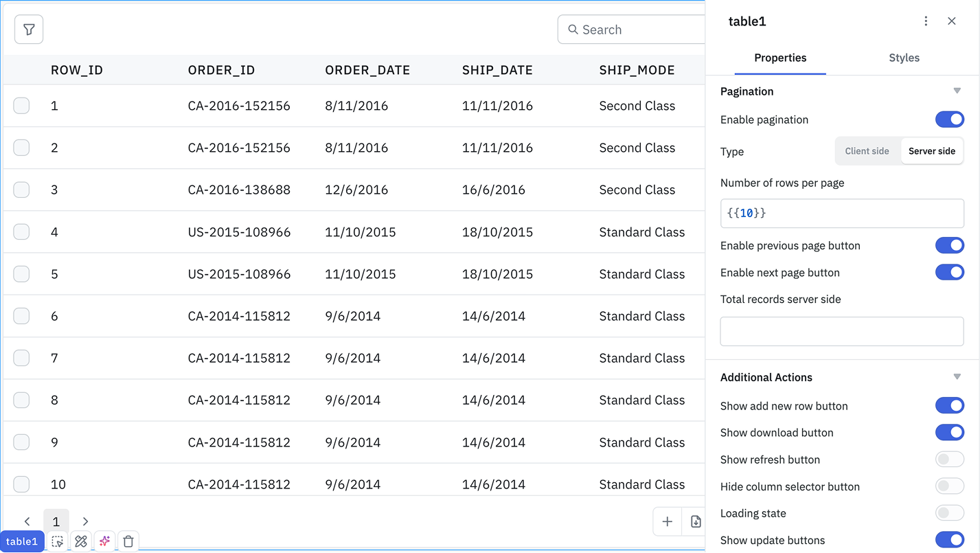
Task: Click the table1 widget label tag
Action: (22, 541)
